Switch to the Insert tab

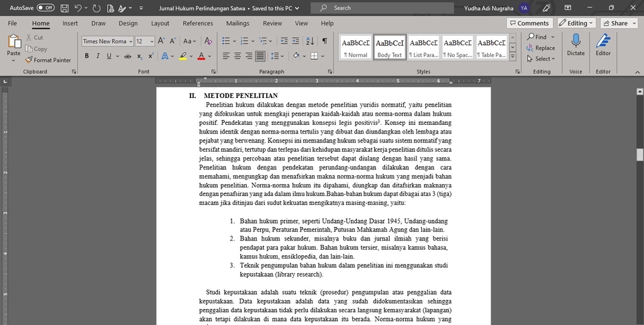70,24
